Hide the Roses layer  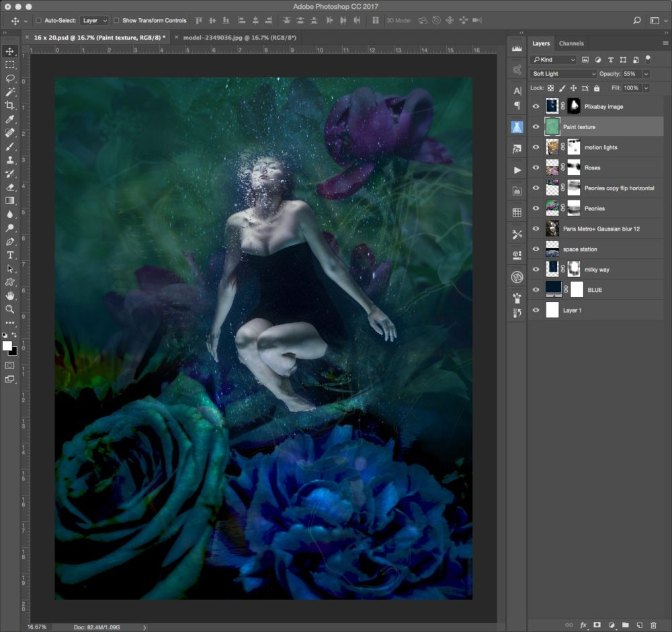(536, 167)
